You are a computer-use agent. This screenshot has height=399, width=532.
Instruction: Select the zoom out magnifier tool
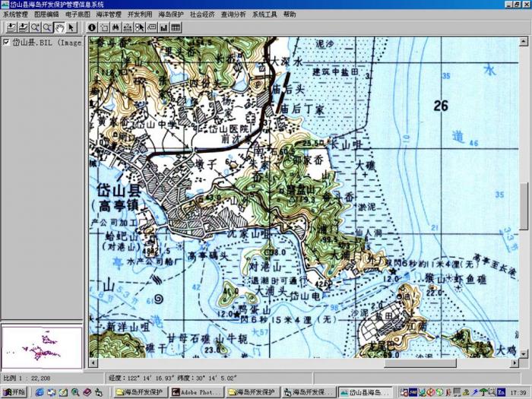click(x=47, y=27)
